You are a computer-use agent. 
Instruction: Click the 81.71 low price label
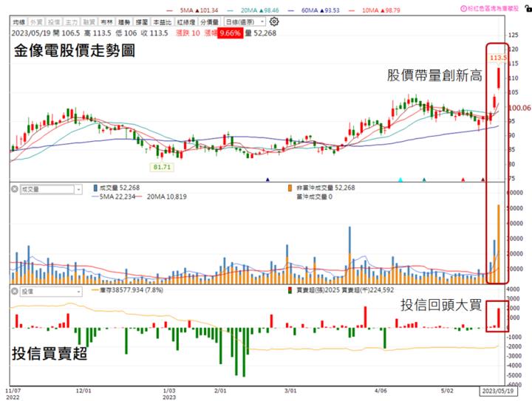(x=162, y=167)
